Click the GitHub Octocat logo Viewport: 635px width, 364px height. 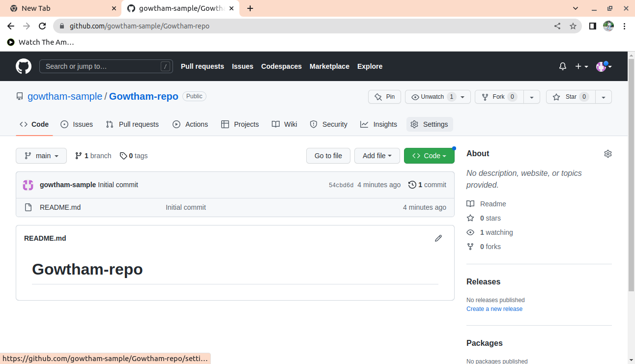tap(24, 66)
